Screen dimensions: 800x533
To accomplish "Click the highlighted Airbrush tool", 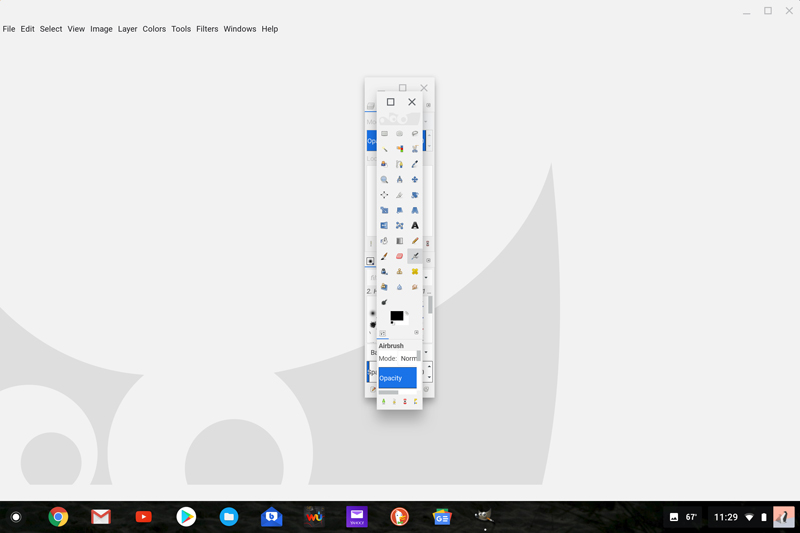I will coord(415,256).
